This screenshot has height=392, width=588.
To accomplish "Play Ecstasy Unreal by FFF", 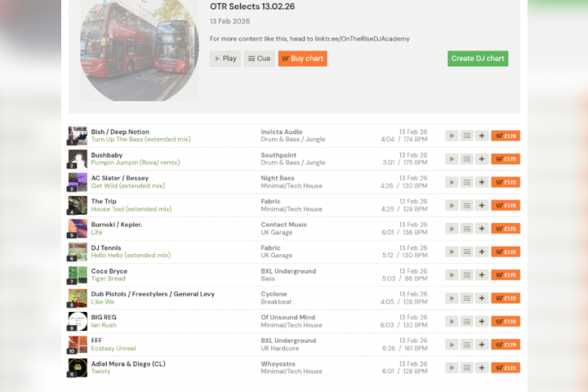I will coord(452,345).
